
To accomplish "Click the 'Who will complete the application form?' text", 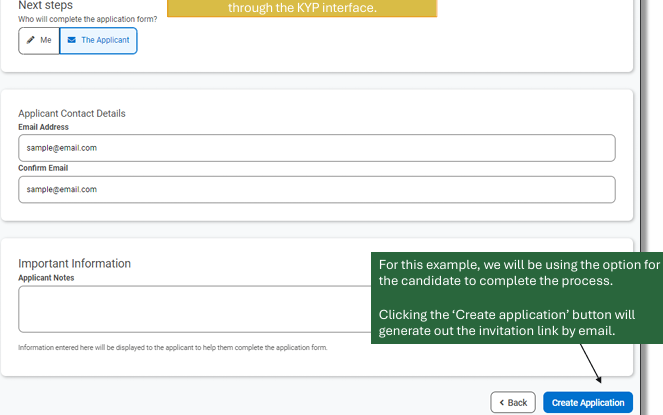I will 88,19.
